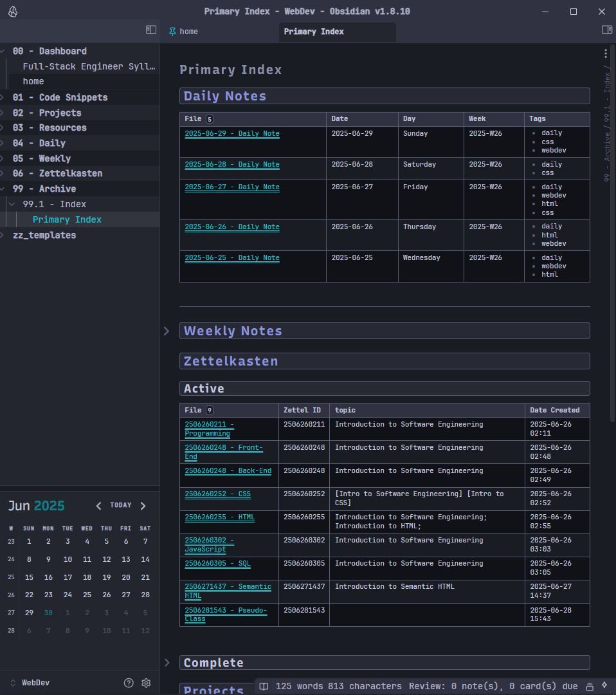Click the Review notes and cards due status
Screen dimensions: 616x695
(493, 687)
